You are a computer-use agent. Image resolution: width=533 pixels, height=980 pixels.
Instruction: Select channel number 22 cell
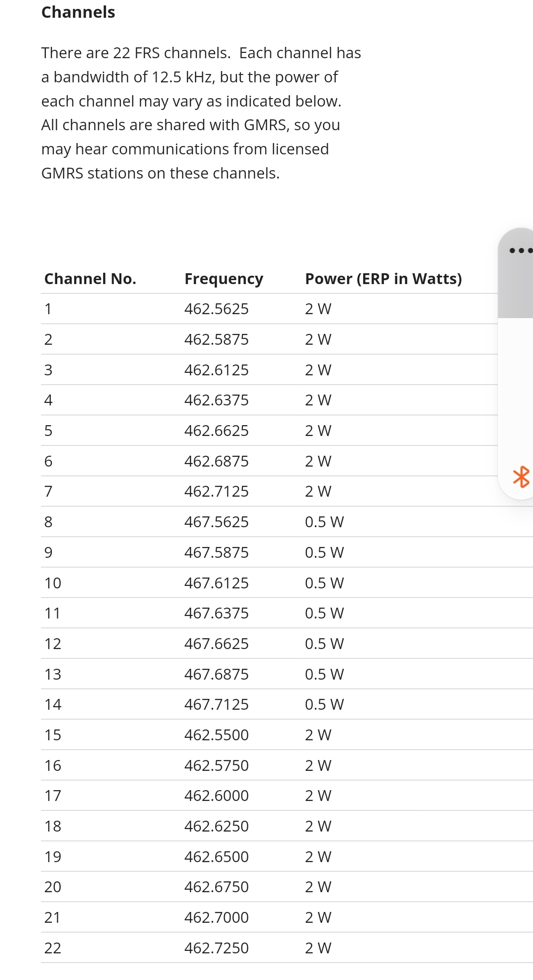click(x=53, y=948)
